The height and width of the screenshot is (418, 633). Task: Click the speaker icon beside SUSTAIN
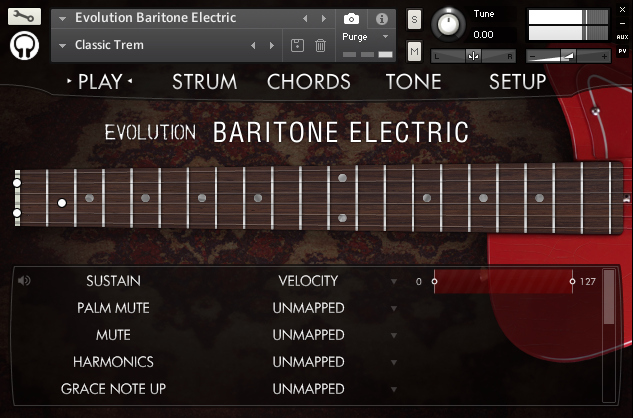pos(24,281)
